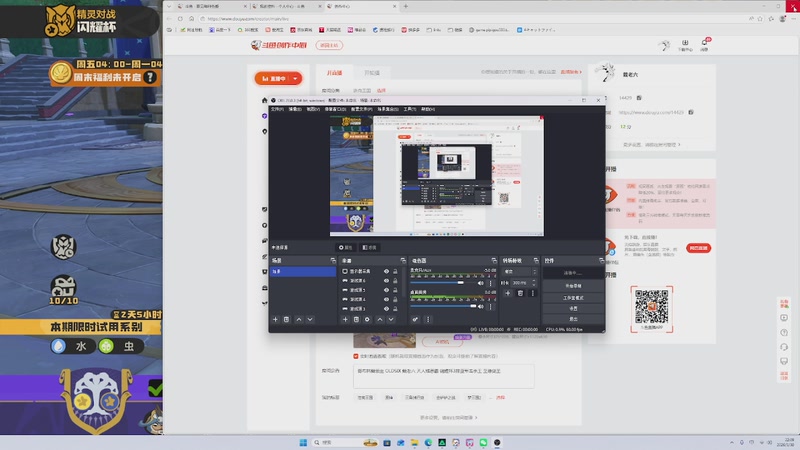Mute the Mic/Aux channel speaker icon
800x450 pixels.
tap(481, 283)
